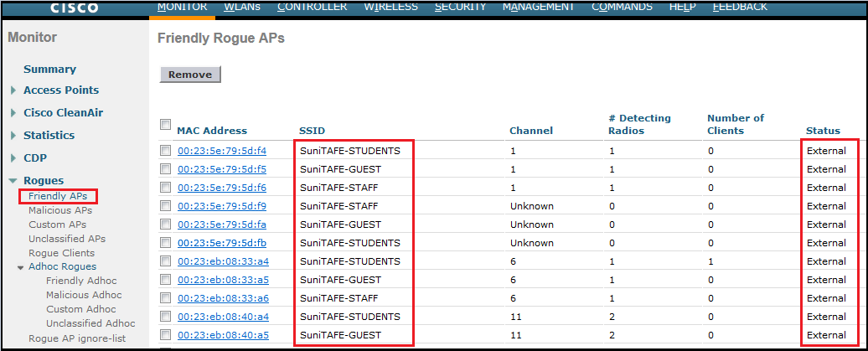Check the box for MAC 00:23:5e:79:5d:f4

click(165, 152)
